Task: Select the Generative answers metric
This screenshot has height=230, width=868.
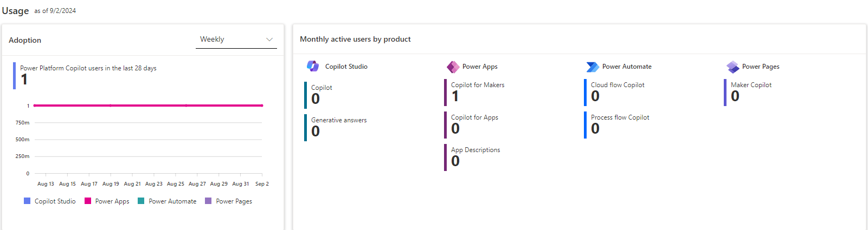Action: (336, 128)
